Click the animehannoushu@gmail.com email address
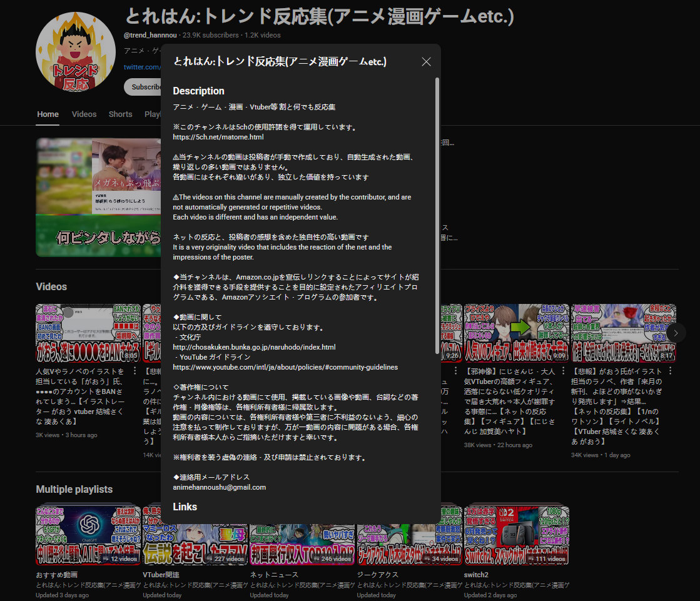This screenshot has height=601, width=700. pos(219,487)
